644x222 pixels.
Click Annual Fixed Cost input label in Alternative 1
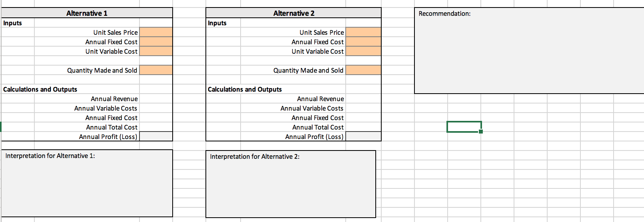click(111, 42)
